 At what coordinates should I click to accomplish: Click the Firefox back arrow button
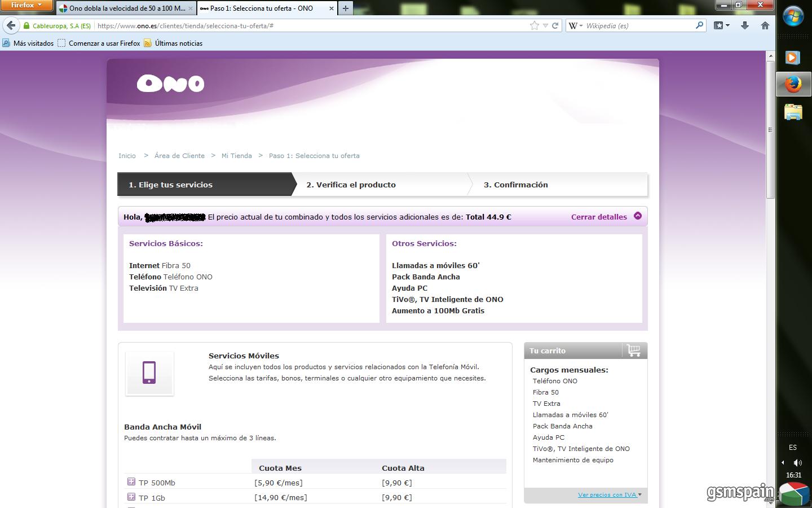(11, 25)
